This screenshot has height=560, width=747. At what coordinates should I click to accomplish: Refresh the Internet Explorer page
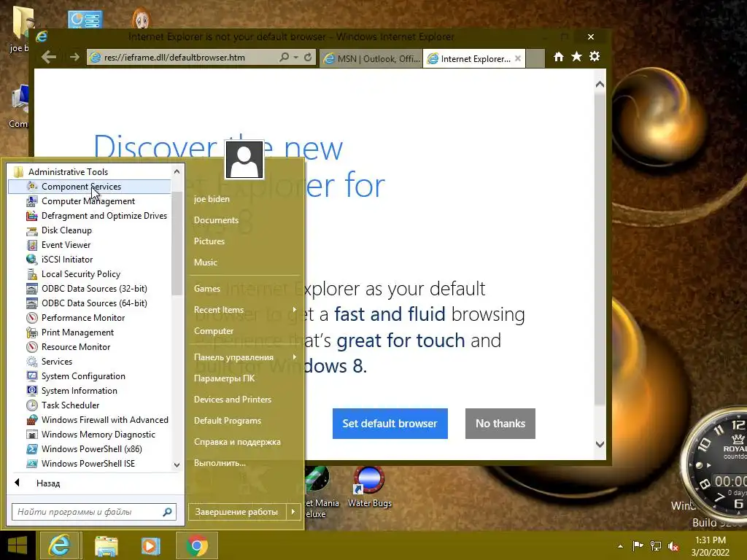pyautogui.click(x=308, y=57)
